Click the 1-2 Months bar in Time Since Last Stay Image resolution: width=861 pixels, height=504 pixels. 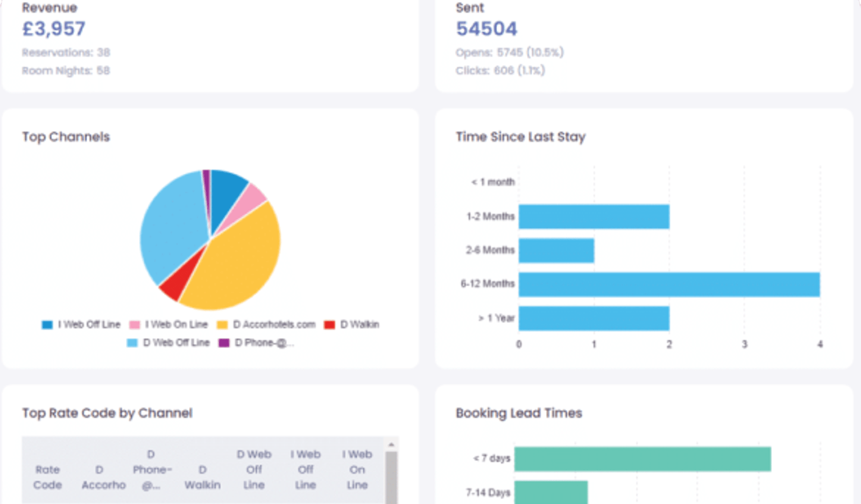(x=594, y=217)
